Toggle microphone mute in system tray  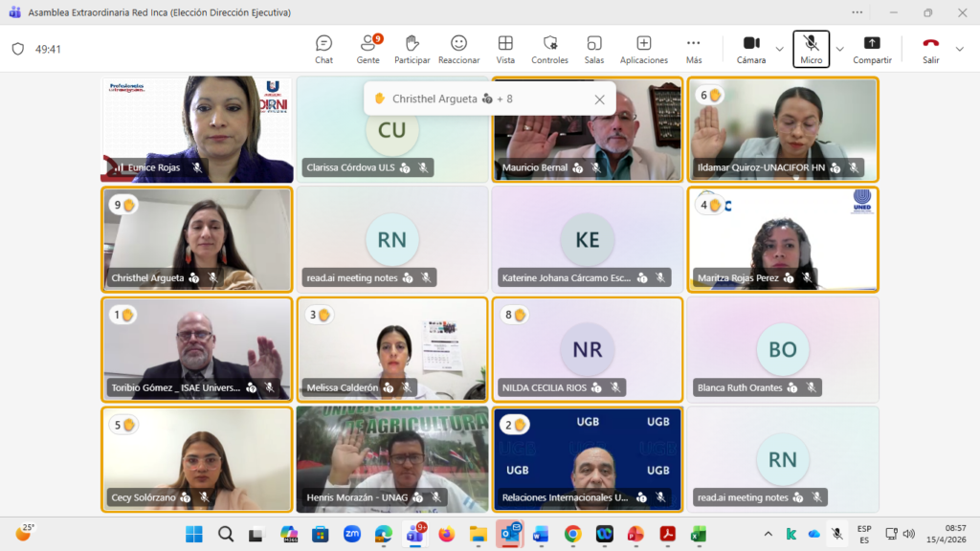tap(837, 534)
